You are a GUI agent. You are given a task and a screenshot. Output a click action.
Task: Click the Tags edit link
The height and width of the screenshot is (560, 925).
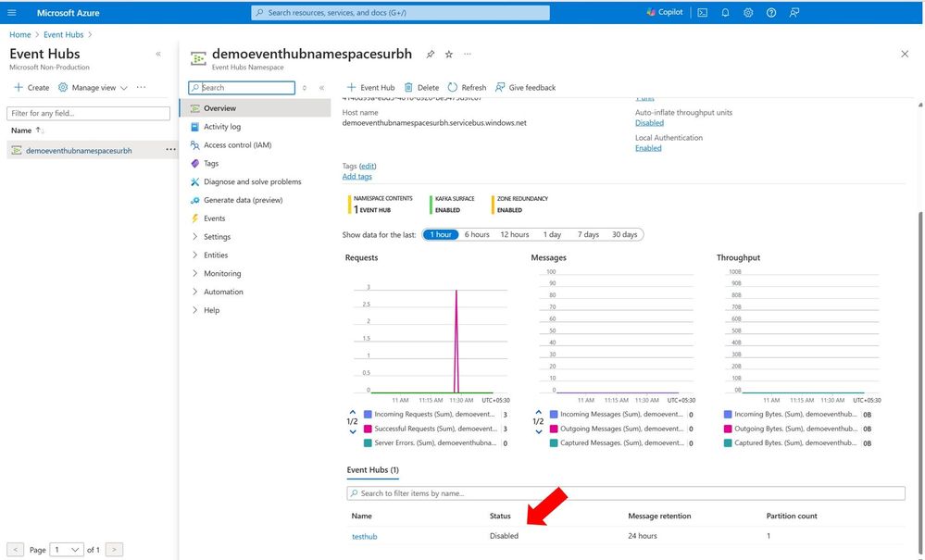pyautogui.click(x=368, y=166)
